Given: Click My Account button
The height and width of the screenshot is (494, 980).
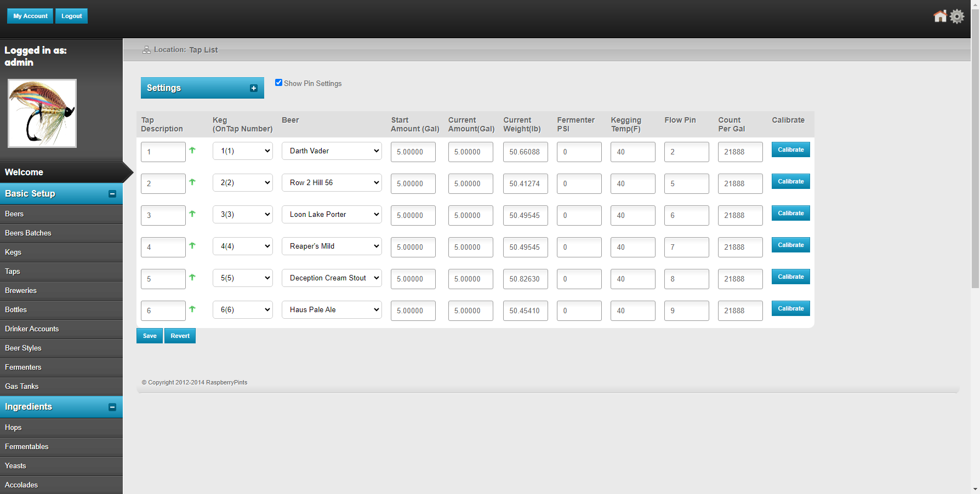Looking at the screenshot, I should pyautogui.click(x=30, y=16).
